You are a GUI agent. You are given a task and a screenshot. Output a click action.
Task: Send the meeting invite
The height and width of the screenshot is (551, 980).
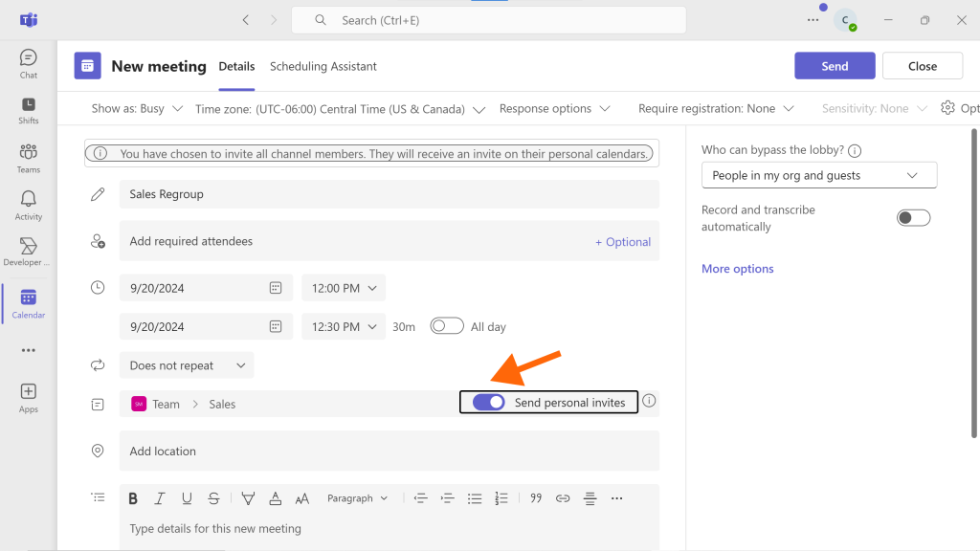[835, 66]
